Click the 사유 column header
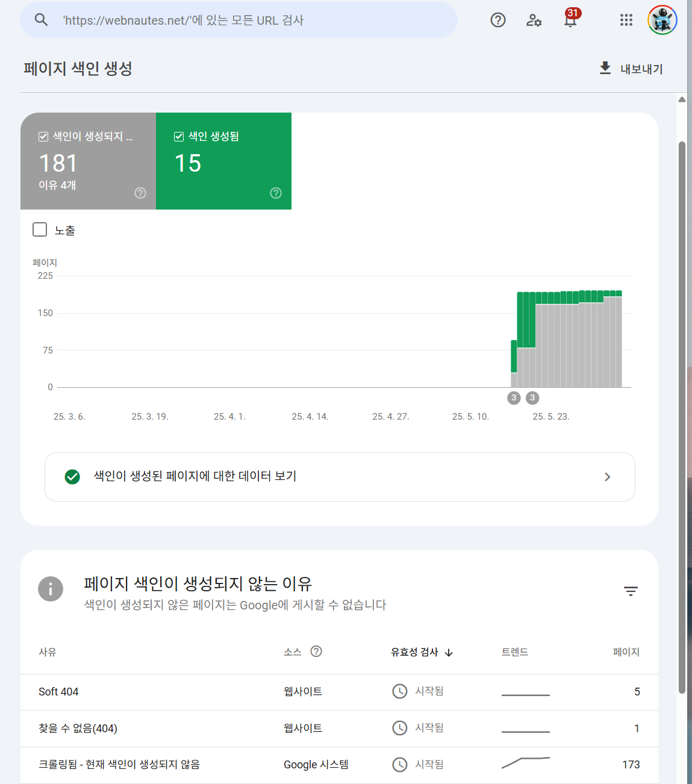This screenshot has height=784, width=692. tap(48, 652)
